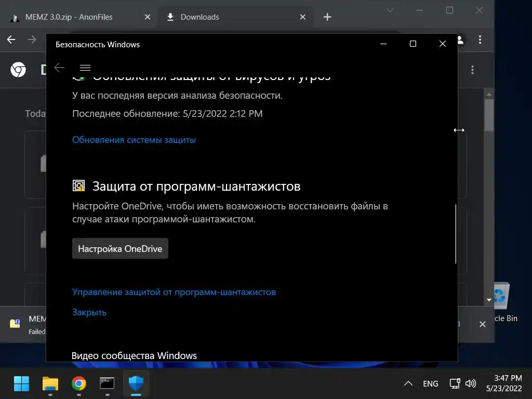Image resolution: width=532 pixels, height=399 pixels.
Task: Switch to MEMZ 3.0.zip - AnonFiles tab
Action: click(x=69, y=17)
